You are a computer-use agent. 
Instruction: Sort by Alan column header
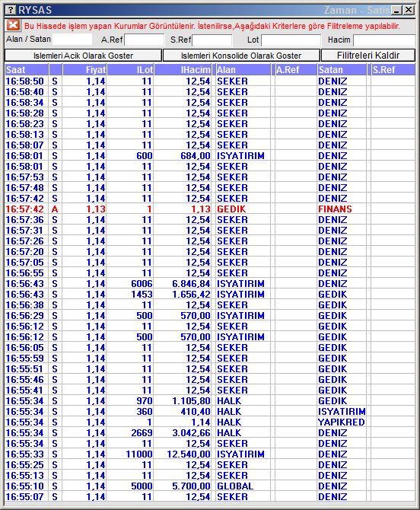[243, 69]
